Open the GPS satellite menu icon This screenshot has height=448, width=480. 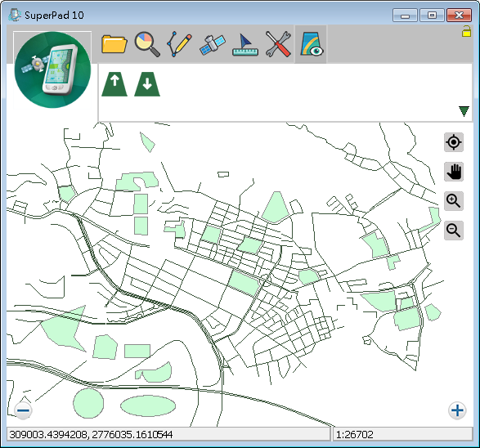tap(213, 45)
